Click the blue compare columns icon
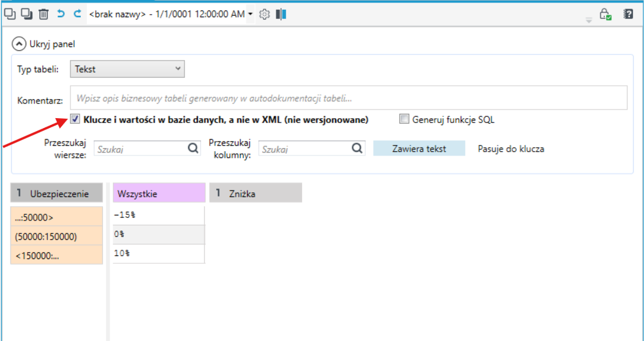Screen dimensions: 644x341 pos(281,14)
